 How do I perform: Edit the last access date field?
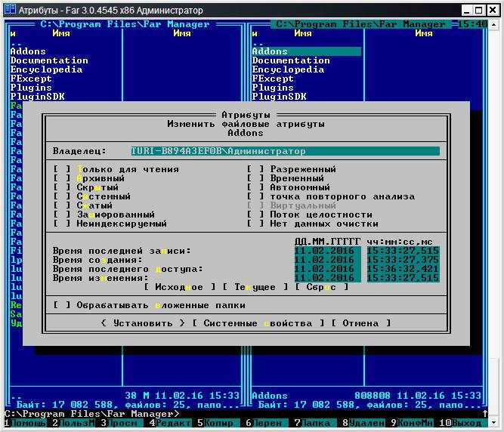tap(327, 269)
